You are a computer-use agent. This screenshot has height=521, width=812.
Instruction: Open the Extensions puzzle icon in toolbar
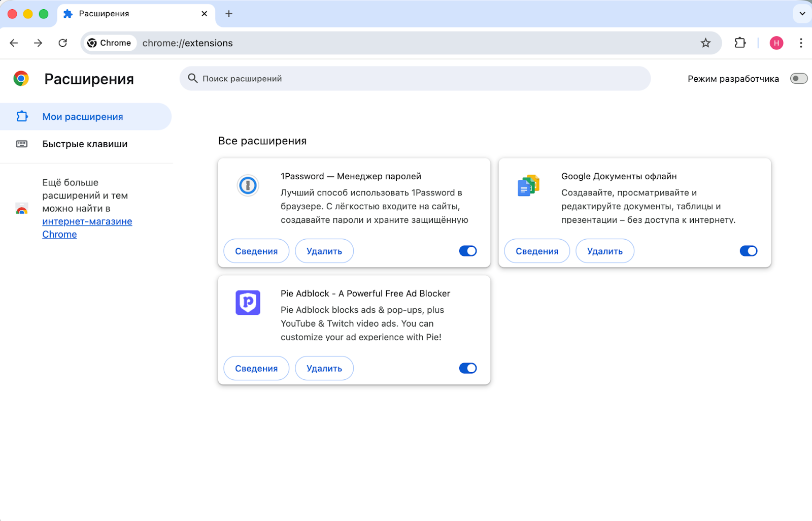tap(740, 43)
